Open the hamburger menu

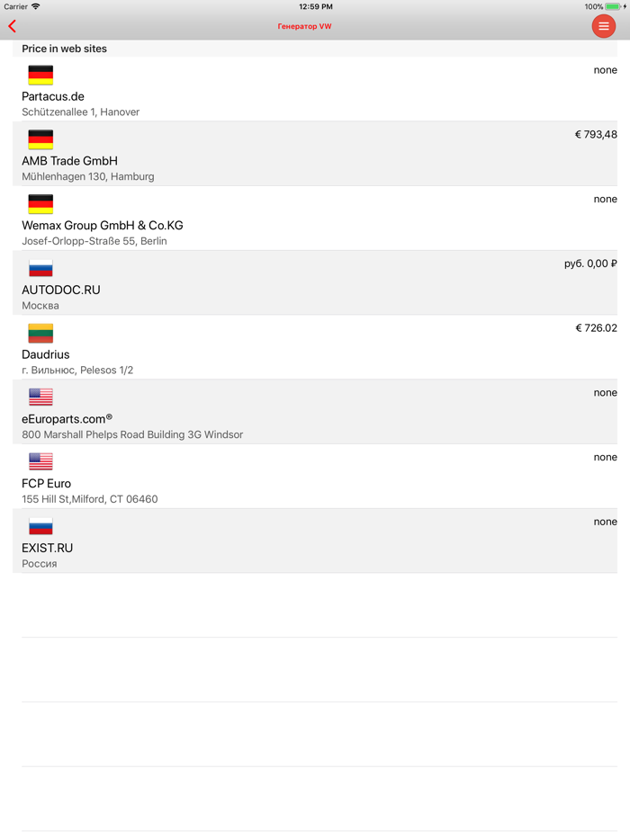pyautogui.click(x=604, y=26)
